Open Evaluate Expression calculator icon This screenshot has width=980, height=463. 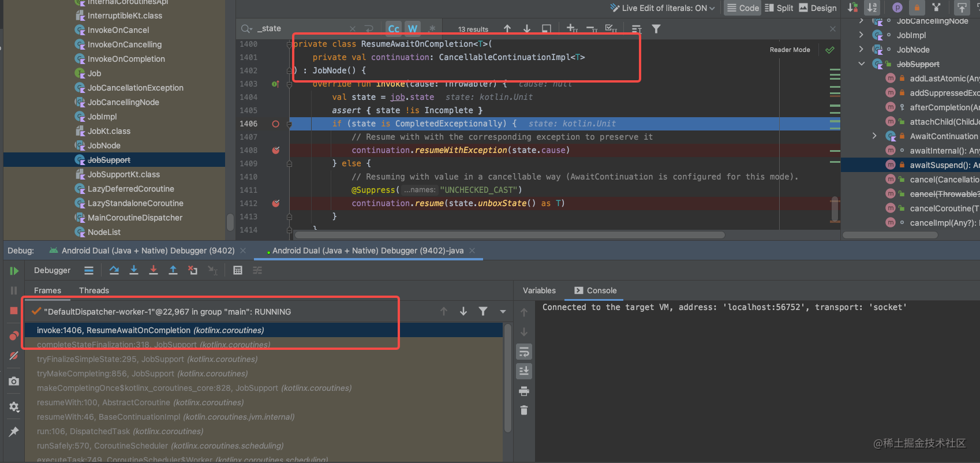click(238, 270)
